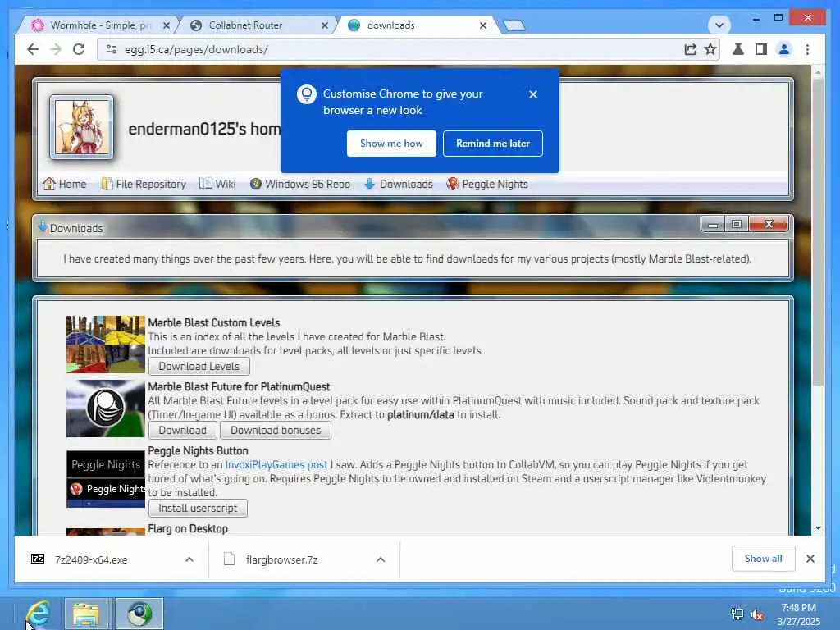
Task: Click the scrollbar down arrow
Action: [818, 528]
